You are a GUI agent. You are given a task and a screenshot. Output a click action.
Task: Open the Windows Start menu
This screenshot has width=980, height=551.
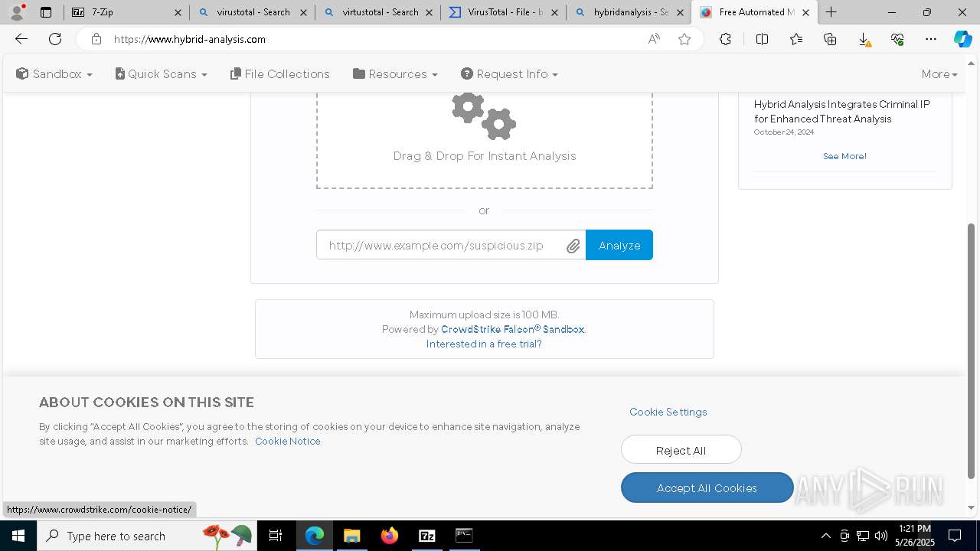tap(18, 536)
